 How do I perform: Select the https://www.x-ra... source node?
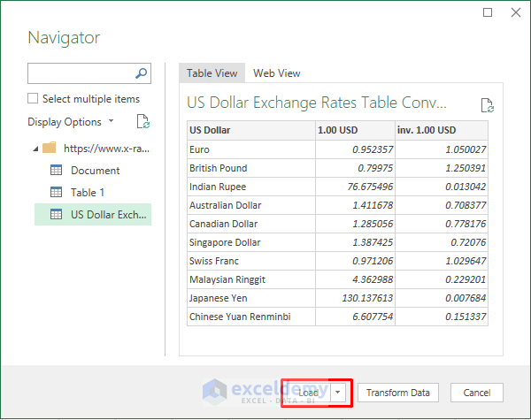107,149
